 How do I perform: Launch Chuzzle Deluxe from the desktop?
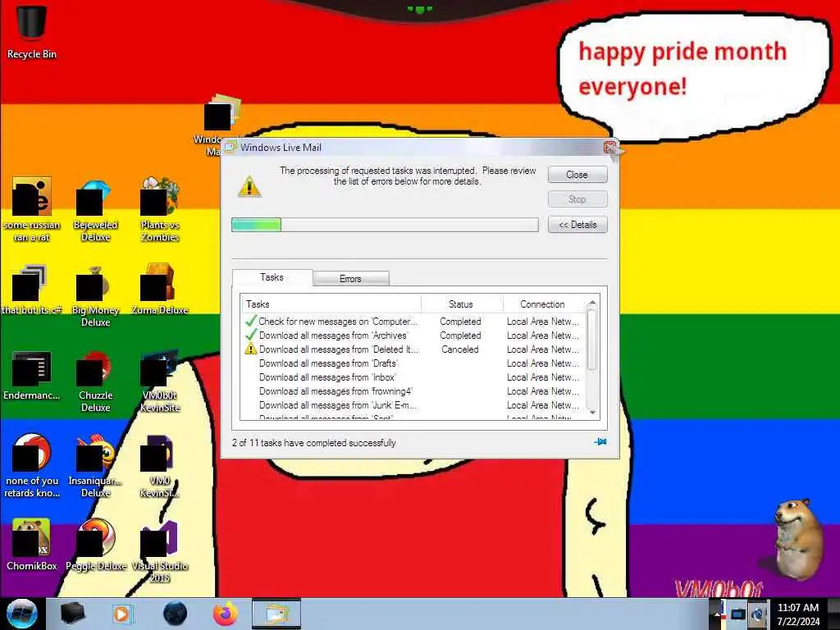coord(95,381)
